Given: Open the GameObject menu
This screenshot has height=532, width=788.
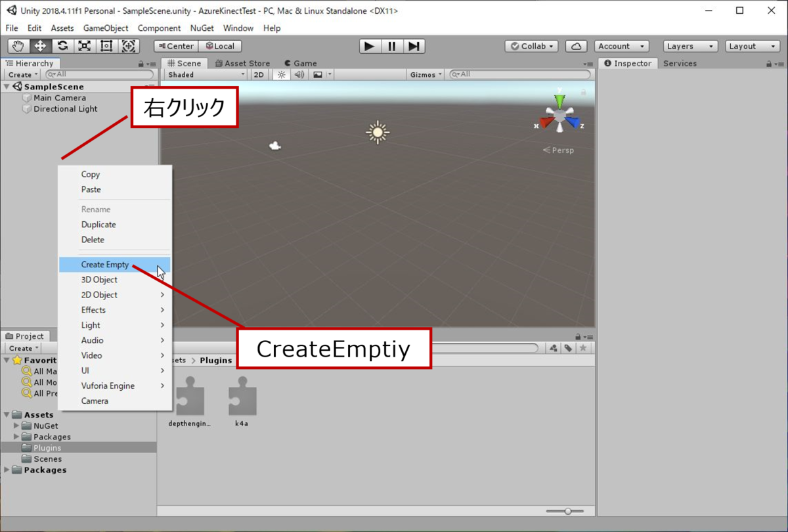Looking at the screenshot, I should click(x=106, y=28).
